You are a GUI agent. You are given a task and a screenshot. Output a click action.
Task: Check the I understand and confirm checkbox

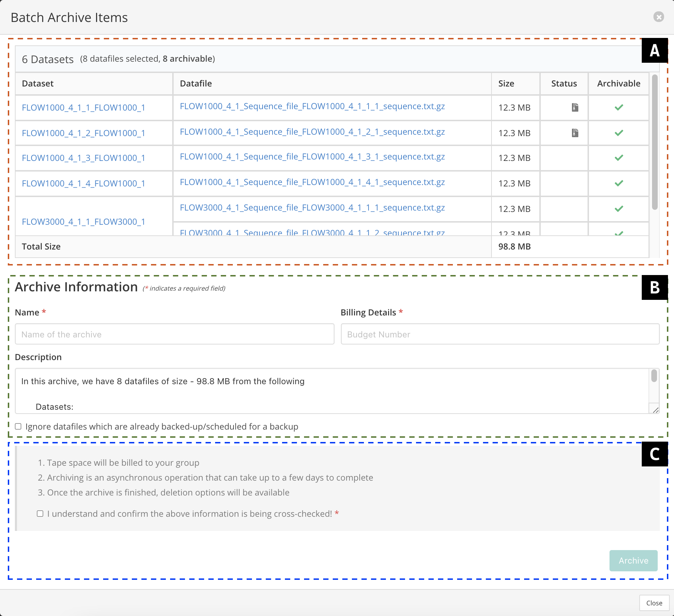coord(40,514)
